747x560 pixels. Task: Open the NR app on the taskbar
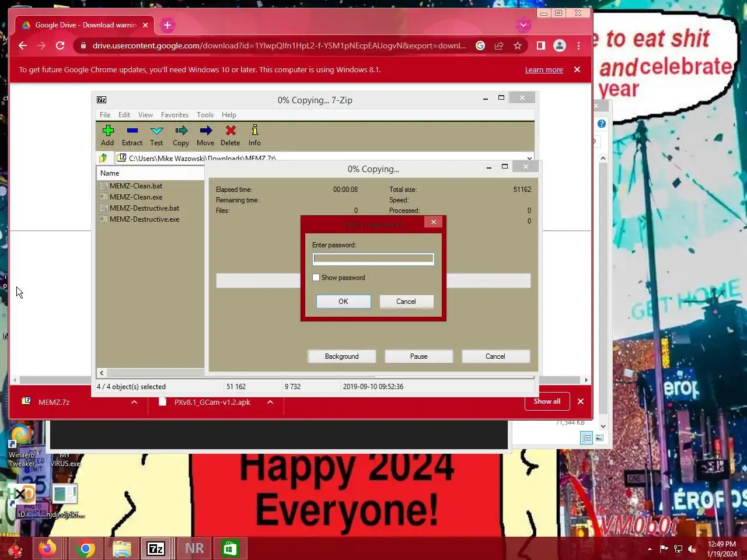pos(194,548)
